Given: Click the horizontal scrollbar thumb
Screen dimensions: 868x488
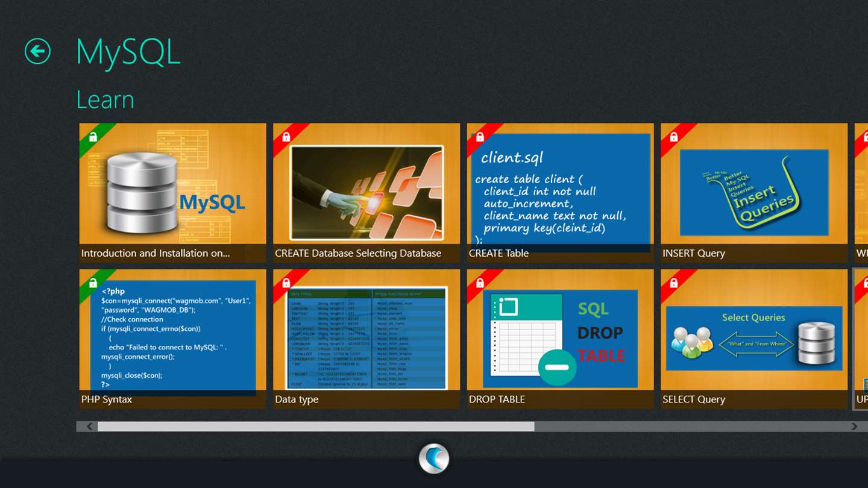Looking at the screenshot, I should [x=316, y=427].
